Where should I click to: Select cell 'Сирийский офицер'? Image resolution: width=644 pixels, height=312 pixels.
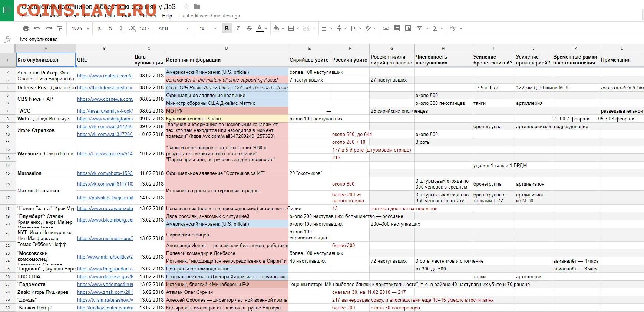point(227,235)
